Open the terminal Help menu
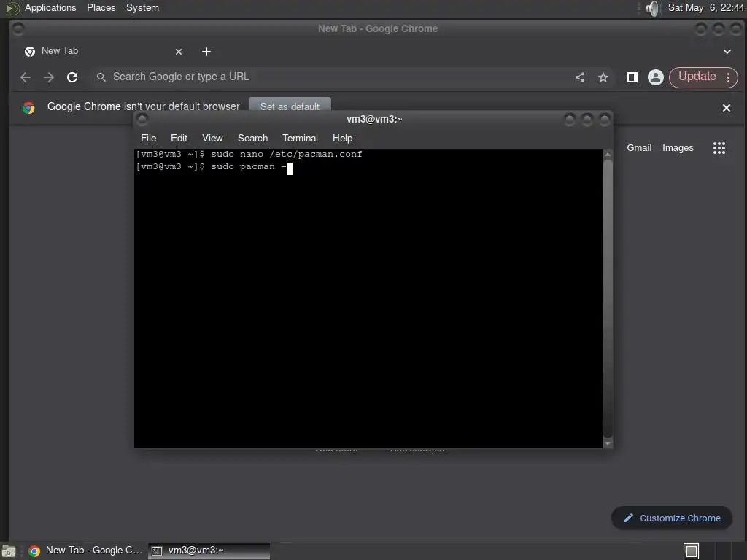The width and height of the screenshot is (747, 560). tap(342, 138)
